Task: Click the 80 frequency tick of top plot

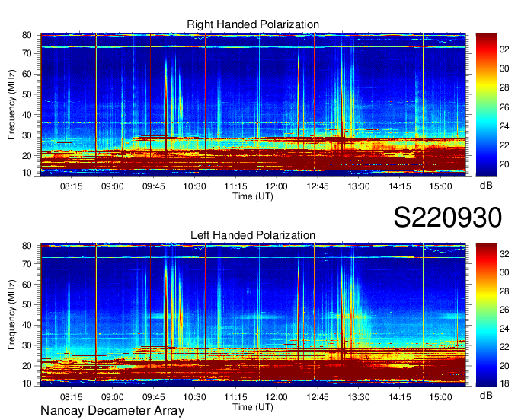Action: (x=27, y=35)
